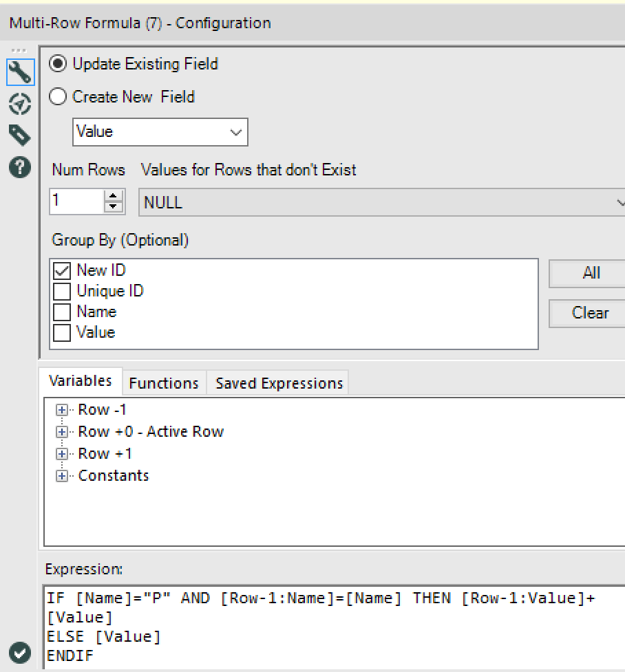Switch to the Functions tab
The width and height of the screenshot is (625, 672).
click(164, 383)
